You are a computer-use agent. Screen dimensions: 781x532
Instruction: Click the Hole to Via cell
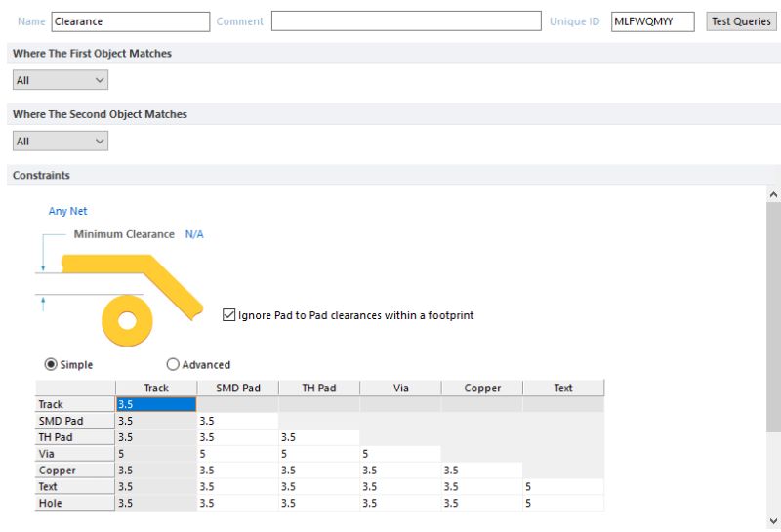coord(400,503)
